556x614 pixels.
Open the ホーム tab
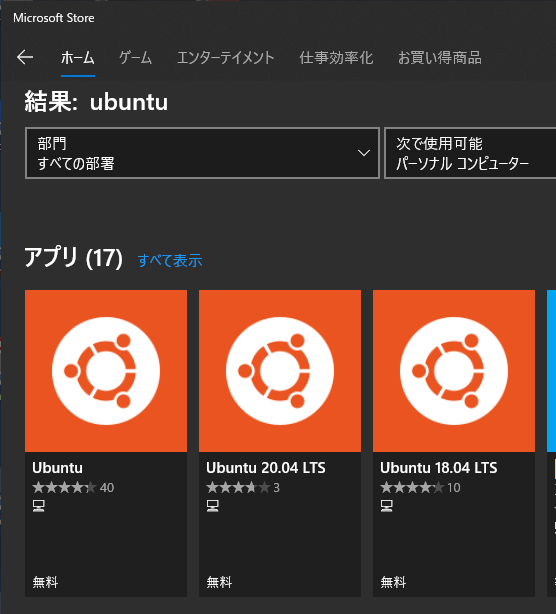tap(78, 58)
